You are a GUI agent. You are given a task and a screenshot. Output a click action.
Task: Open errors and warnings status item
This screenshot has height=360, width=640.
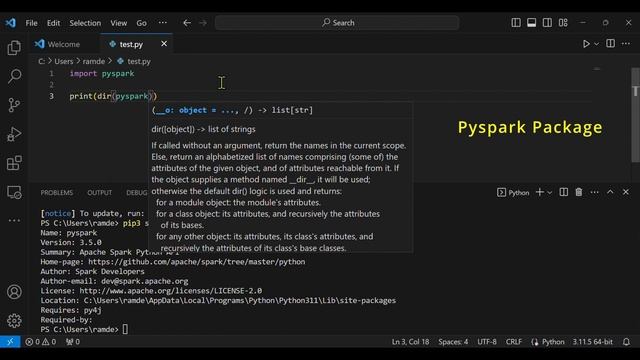[40, 342]
